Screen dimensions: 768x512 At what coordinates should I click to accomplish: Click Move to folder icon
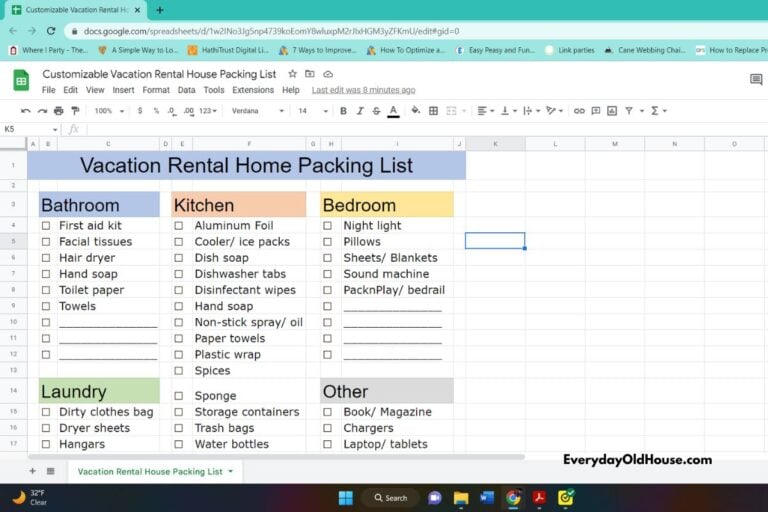click(310, 74)
